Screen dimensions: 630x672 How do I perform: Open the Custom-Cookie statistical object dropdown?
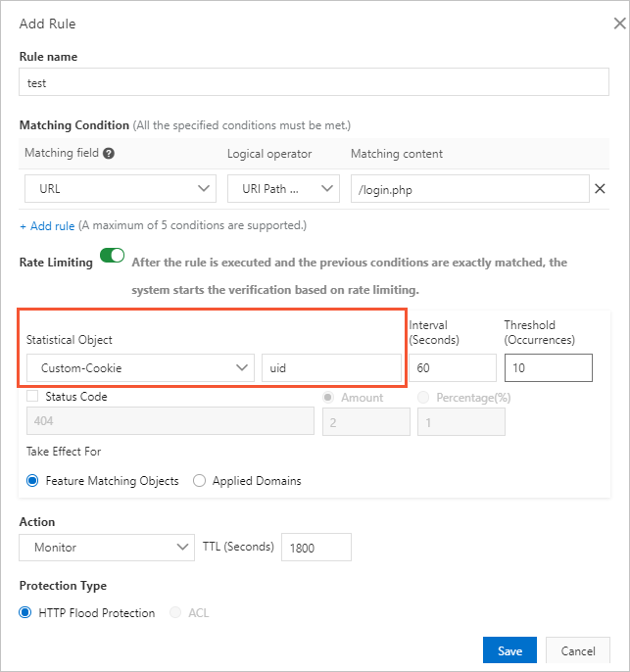pyautogui.click(x=137, y=367)
